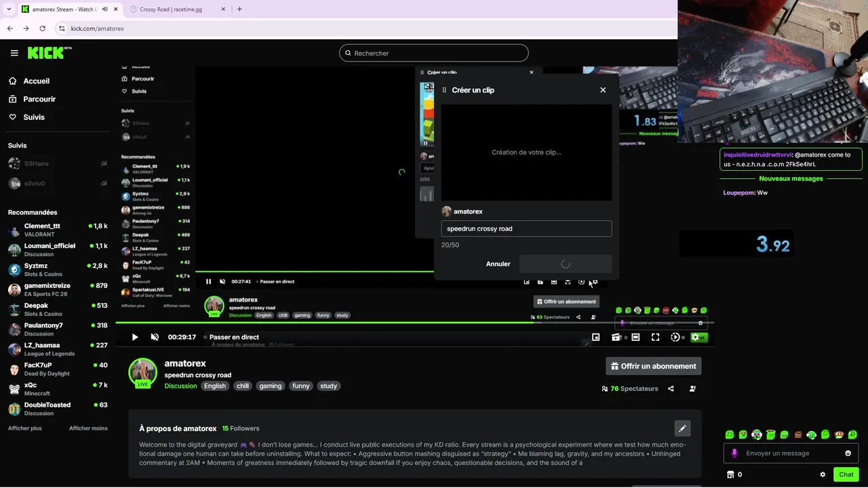The image size is (868, 488).
Task: Open the shop icon showing 0
Action: click(730, 474)
